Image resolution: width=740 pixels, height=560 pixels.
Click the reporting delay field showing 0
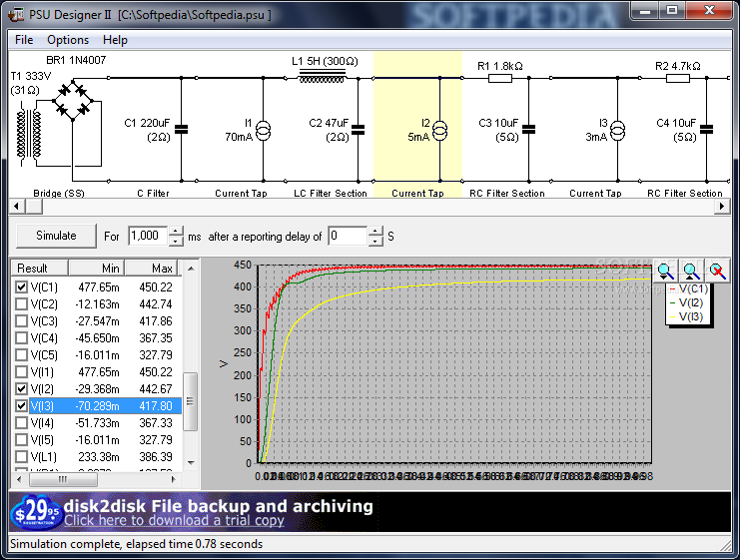coord(348,236)
